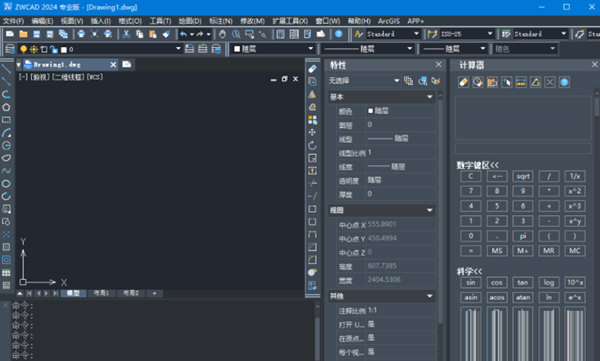Click the sqrt calculator button

tap(523, 176)
